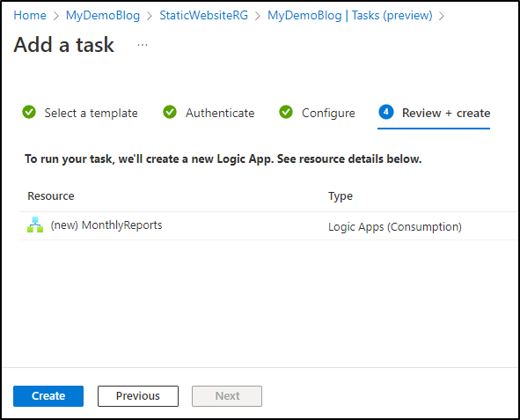Select the Review + create tab
The height and width of the screenshot is (420, 520).
[446, 113]
